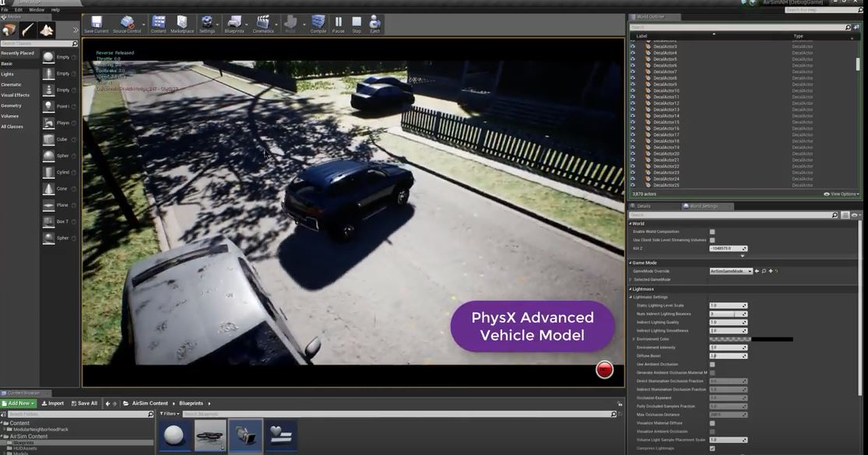Enable World Composition checkbox
This screenshot has width=868, height=455.
(x=712, y=231)
